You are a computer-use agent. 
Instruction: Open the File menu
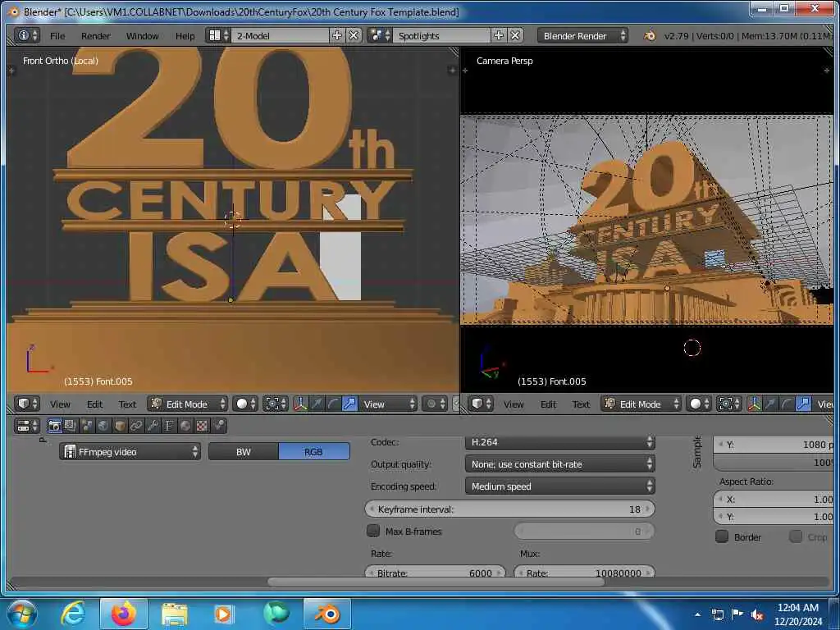tap(57, 36)
